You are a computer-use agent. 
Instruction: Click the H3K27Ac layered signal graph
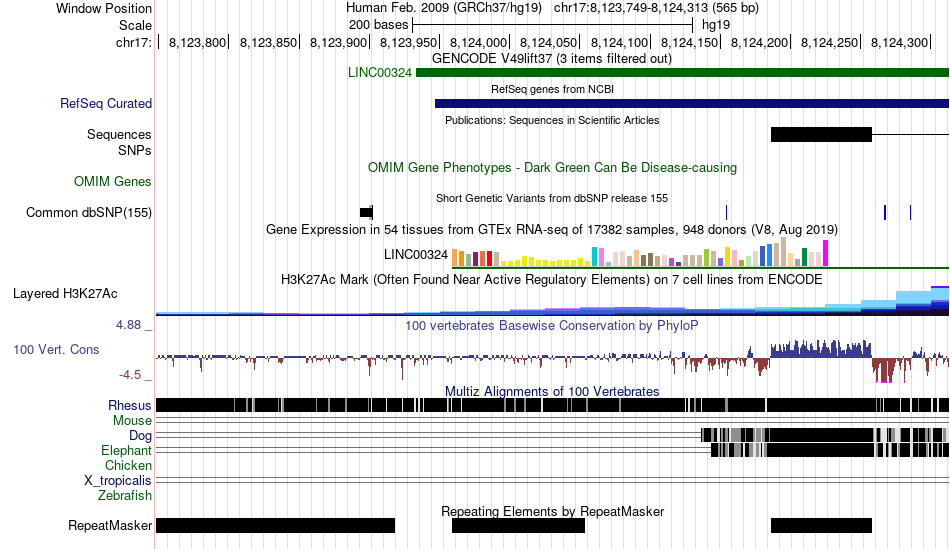(553, 301)
